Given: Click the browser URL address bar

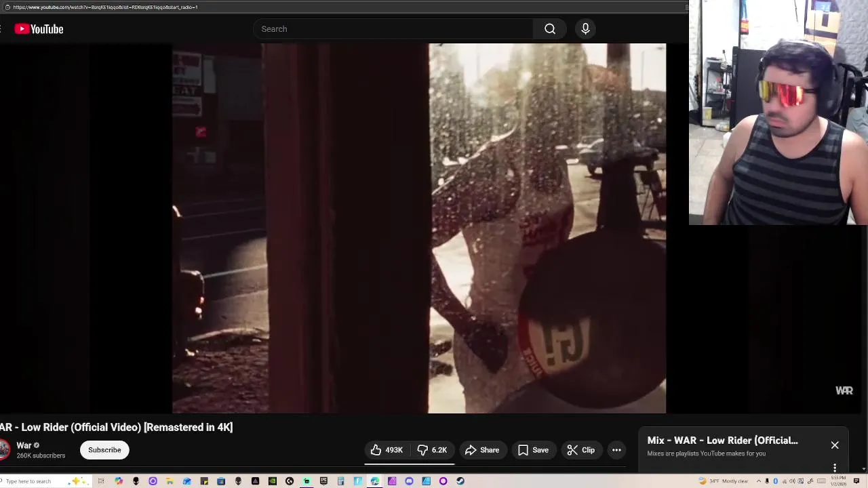Looking at the screenshot, I should [x=346, y=7].
